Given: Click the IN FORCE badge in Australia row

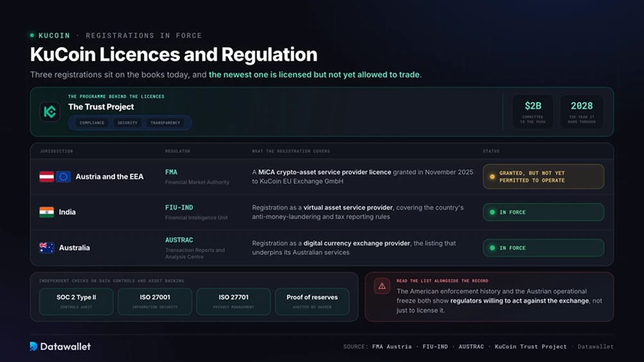Looking at the screenshot, I should pos(543,248).
